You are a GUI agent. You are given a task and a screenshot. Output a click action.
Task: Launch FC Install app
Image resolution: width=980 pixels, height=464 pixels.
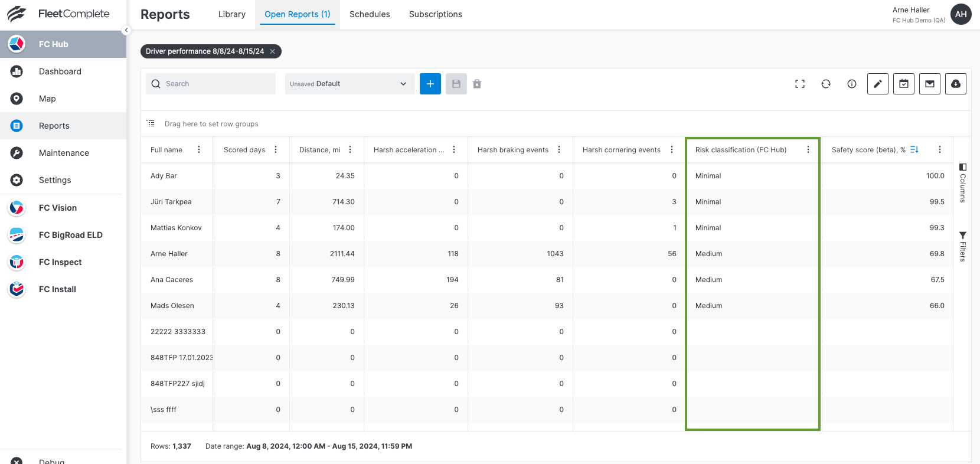pos(63,289)
